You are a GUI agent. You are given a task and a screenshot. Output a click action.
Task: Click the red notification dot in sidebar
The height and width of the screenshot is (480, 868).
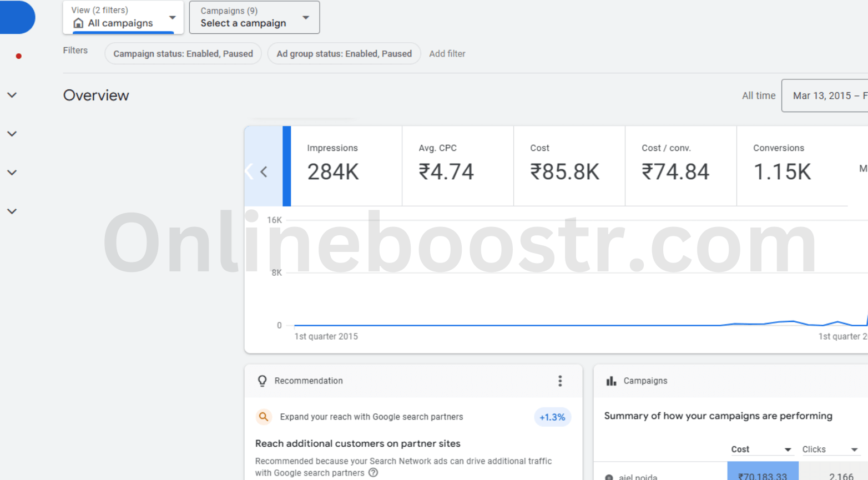click(x=19, y=56)
